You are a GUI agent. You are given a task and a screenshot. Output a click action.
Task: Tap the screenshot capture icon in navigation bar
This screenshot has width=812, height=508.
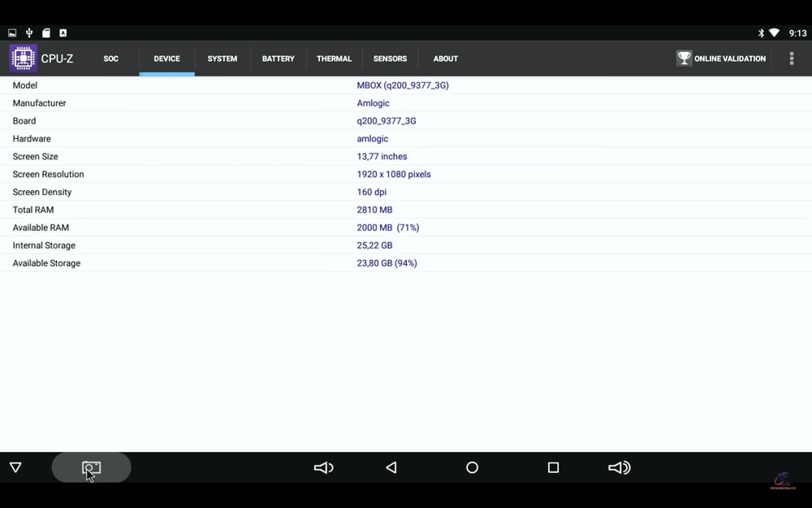point(91,467)
